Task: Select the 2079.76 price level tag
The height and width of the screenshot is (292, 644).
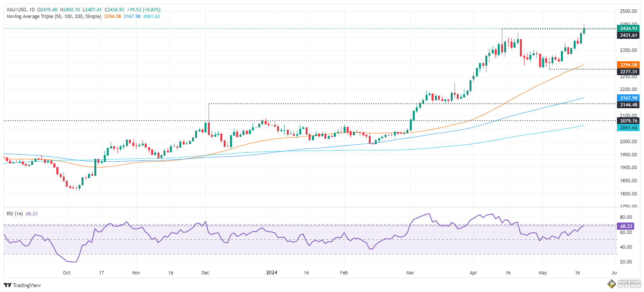Action: tap(628, 121)
